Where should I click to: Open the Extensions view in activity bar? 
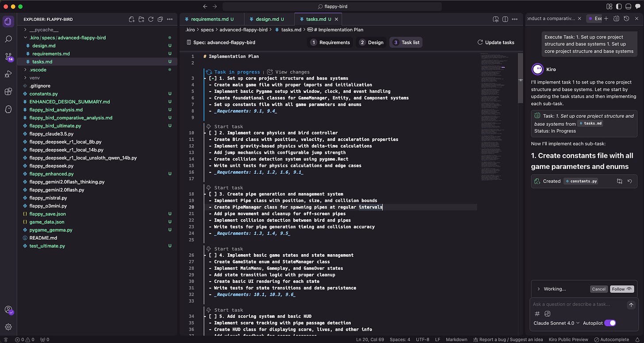point(8,91)
